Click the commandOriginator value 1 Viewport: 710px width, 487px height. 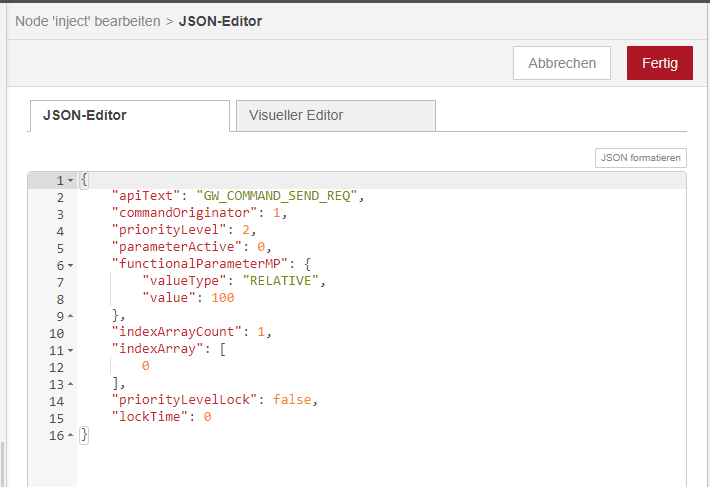pos(277,213)
